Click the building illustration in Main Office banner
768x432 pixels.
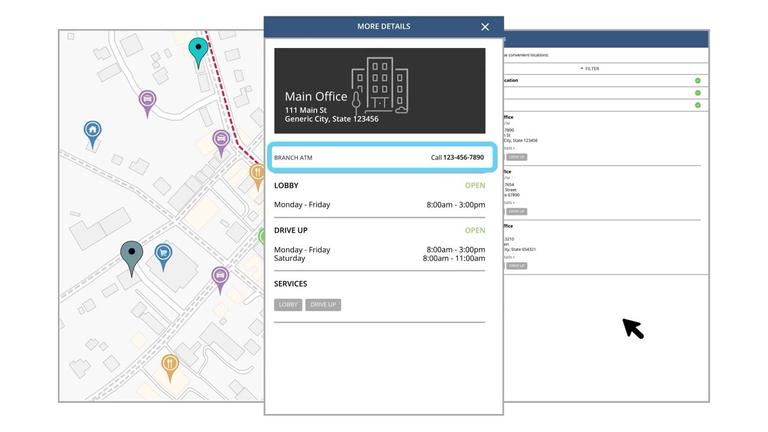pyautogui.click(x=379, y=87)
